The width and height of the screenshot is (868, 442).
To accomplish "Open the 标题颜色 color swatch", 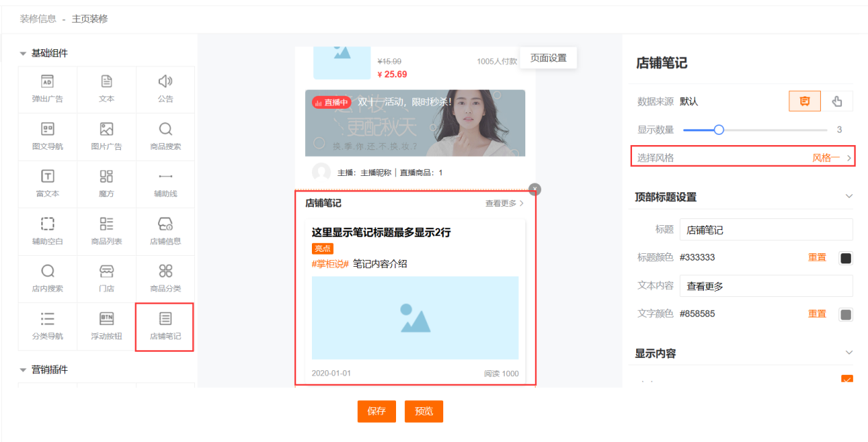I will click(845, 258).
